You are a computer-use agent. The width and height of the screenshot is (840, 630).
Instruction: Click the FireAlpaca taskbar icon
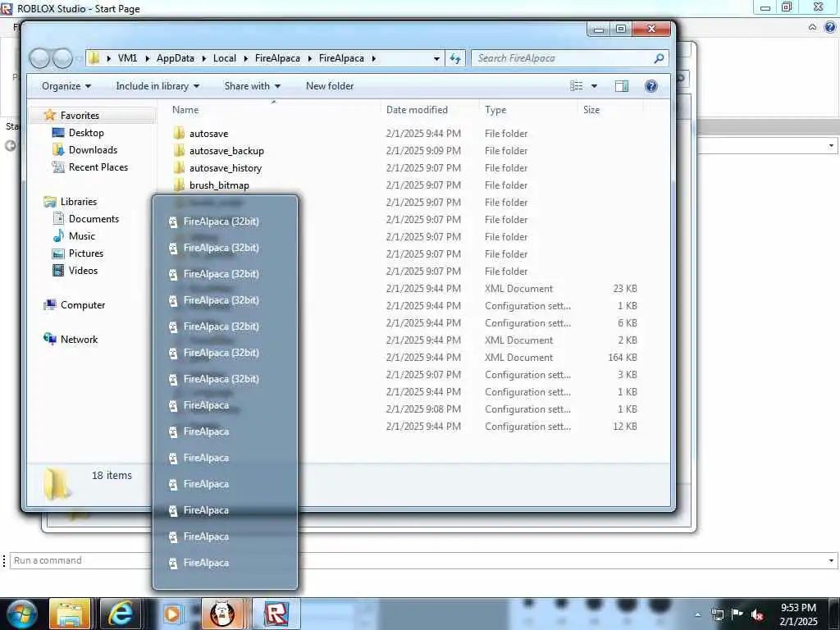[222, 614]
